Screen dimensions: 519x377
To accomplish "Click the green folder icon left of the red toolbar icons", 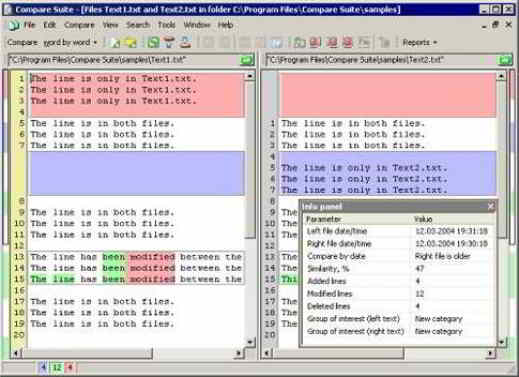I will (299, 43).
